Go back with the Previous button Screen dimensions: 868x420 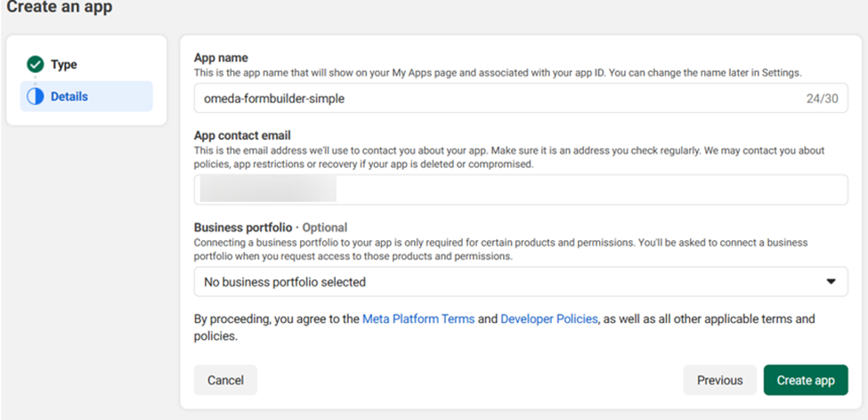pyautogui.click(x=719, y=380)
